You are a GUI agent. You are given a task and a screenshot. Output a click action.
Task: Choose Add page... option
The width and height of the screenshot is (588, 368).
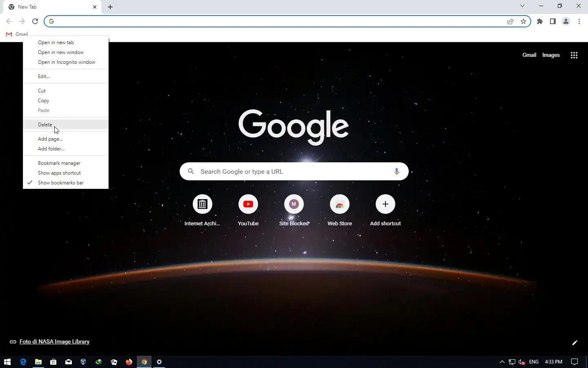66,139
